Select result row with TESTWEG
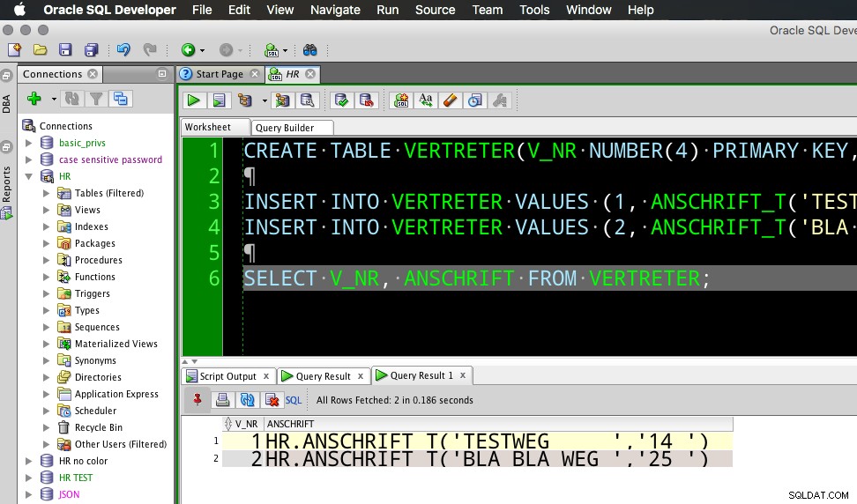Viewport: 857px width, 504px height. 477,441
